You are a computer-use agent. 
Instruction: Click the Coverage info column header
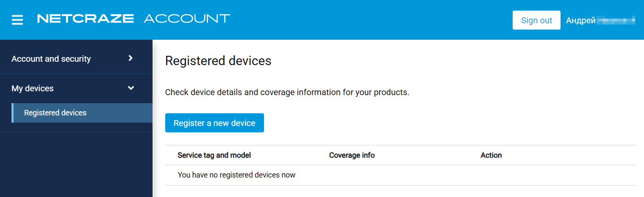click(x=352, y=155)
